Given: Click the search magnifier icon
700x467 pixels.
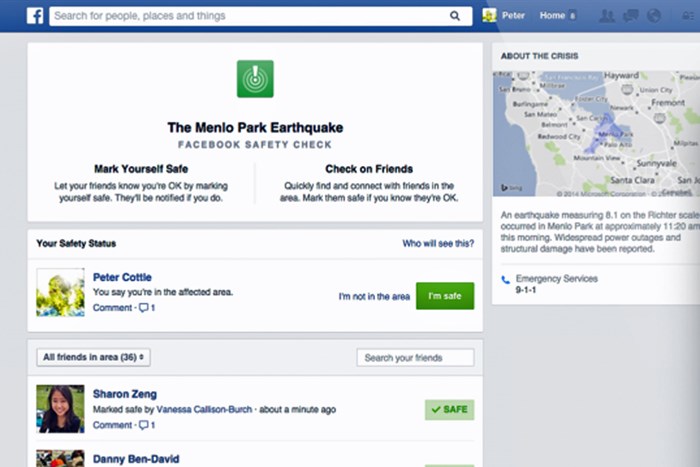Looking at the screenshot, I should [x=455, y=16].
